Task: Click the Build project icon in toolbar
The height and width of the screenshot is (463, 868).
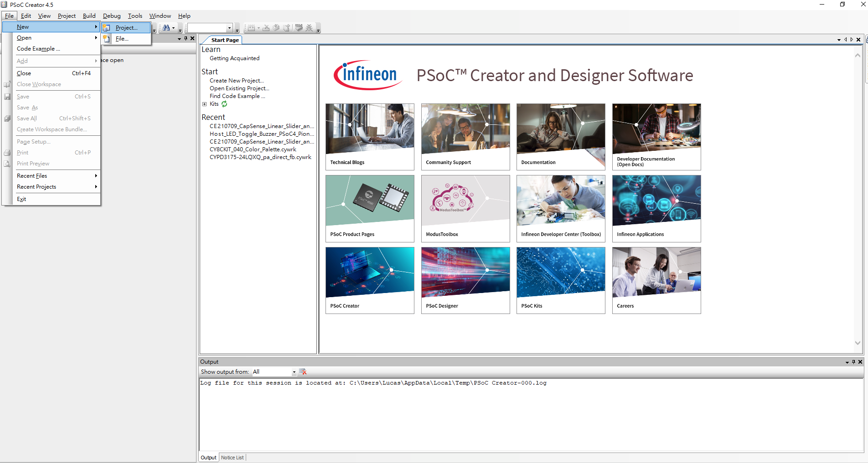Action: click(251, 28)
